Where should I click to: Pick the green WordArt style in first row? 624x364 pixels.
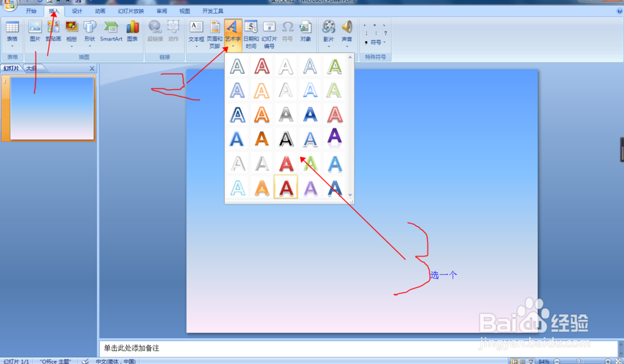click(x=334, y=66)
